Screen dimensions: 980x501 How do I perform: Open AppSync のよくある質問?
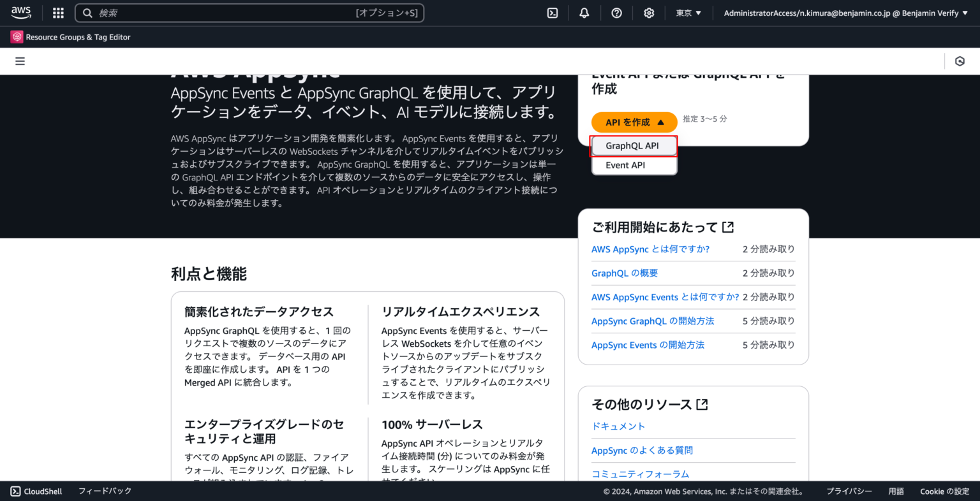click(x=642, y=450)
